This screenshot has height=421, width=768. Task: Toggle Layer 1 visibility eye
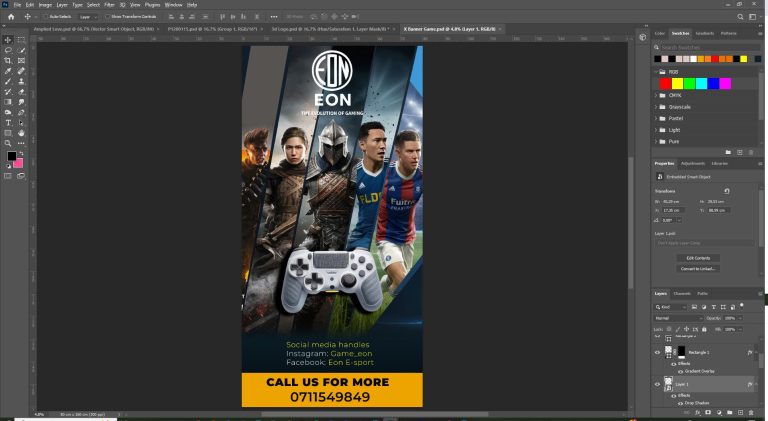pos(657,384)
